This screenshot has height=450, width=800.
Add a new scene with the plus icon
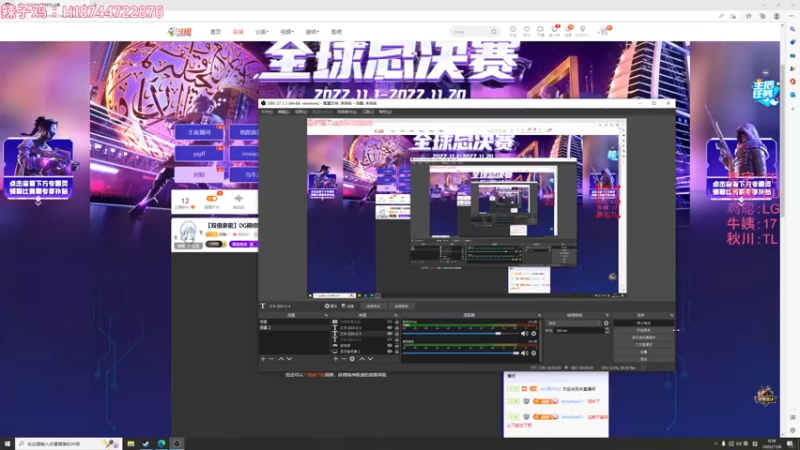coord(263,359)
